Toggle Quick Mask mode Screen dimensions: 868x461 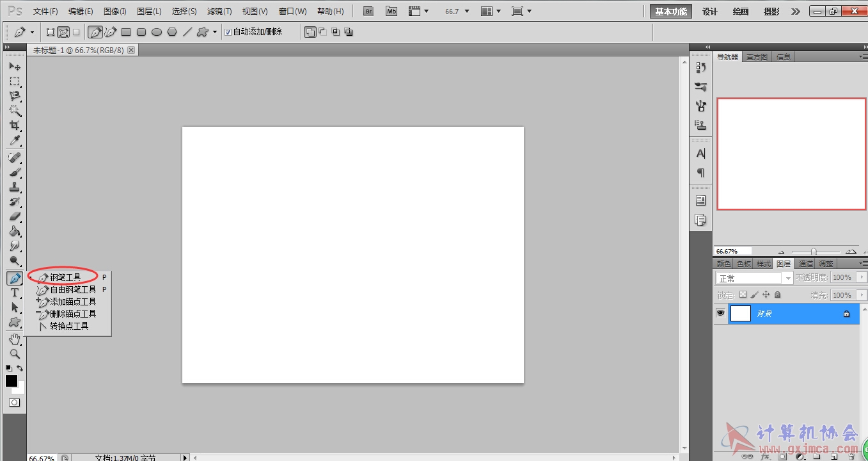tap(15, 403)
